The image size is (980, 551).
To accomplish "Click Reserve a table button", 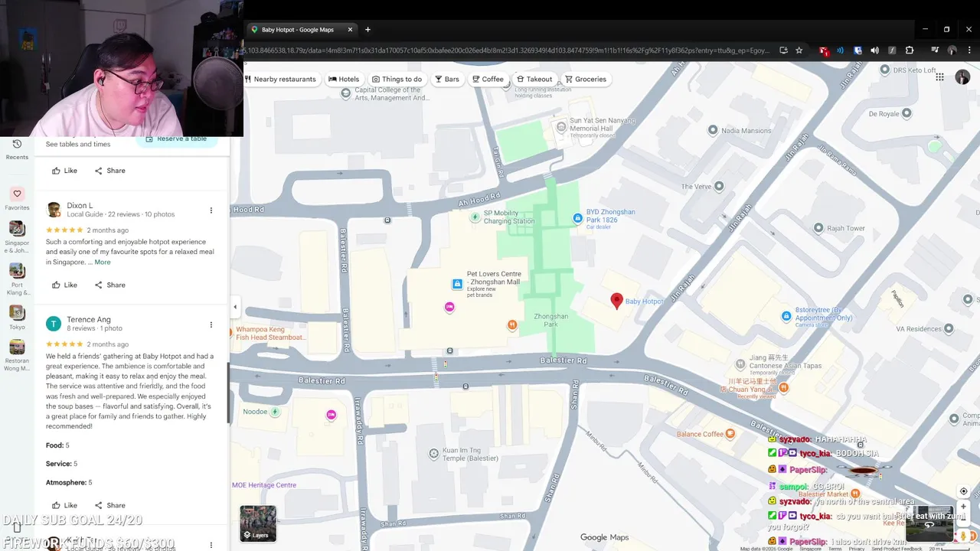I will (x=177, y=140).
